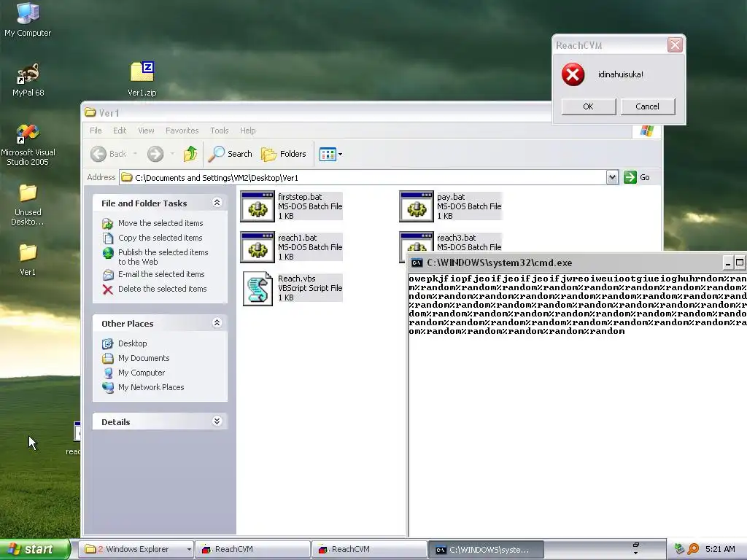Expand the Details panel
The height and width of the screenshot is (560, 747).
click(x=217, y=421)
